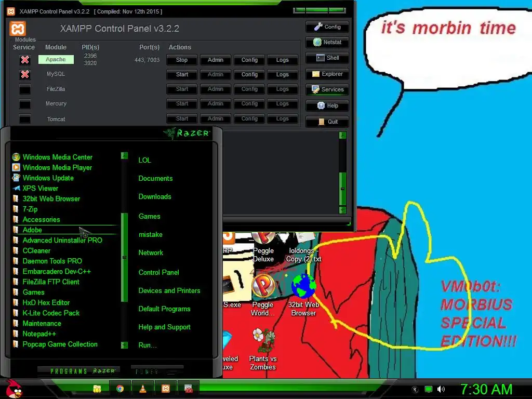This screenshot has width=532, height=399.
Task: Toggle the Apache service red X box
Action: click(25, 60)
